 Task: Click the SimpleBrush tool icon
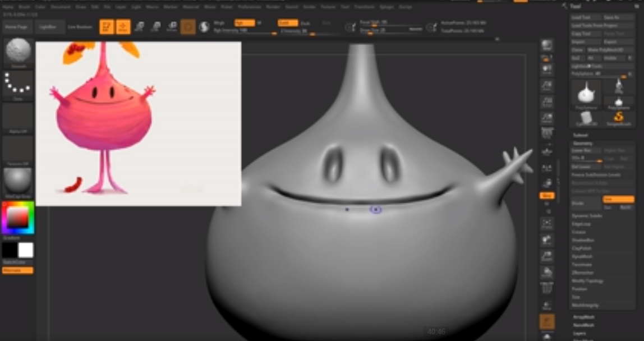coord(618,118)
